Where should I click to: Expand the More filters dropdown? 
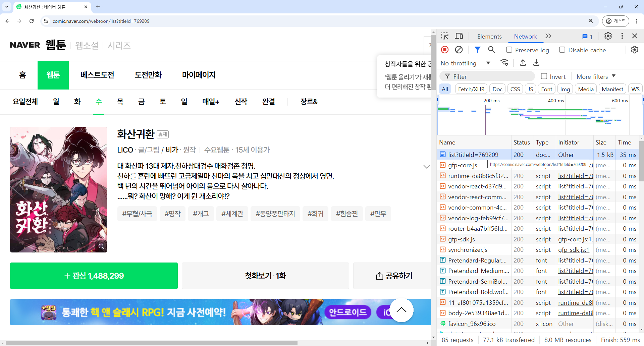596,76
